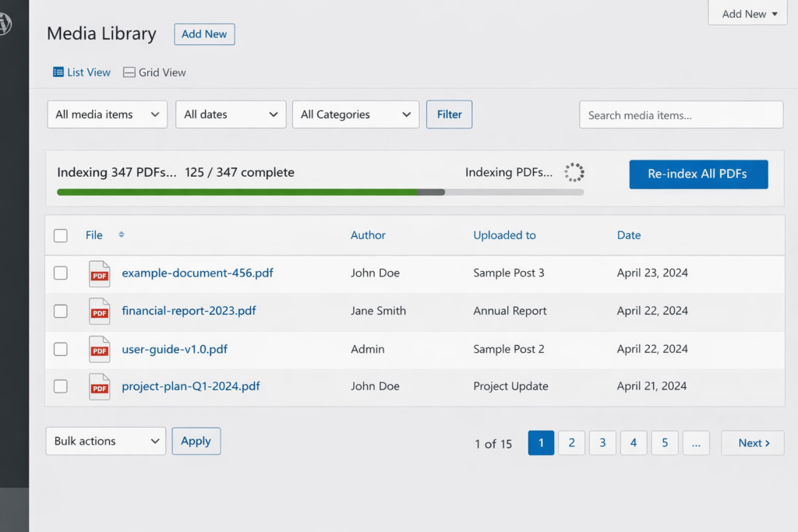Open the financial-report-2023.pdf link

[189, 311]
